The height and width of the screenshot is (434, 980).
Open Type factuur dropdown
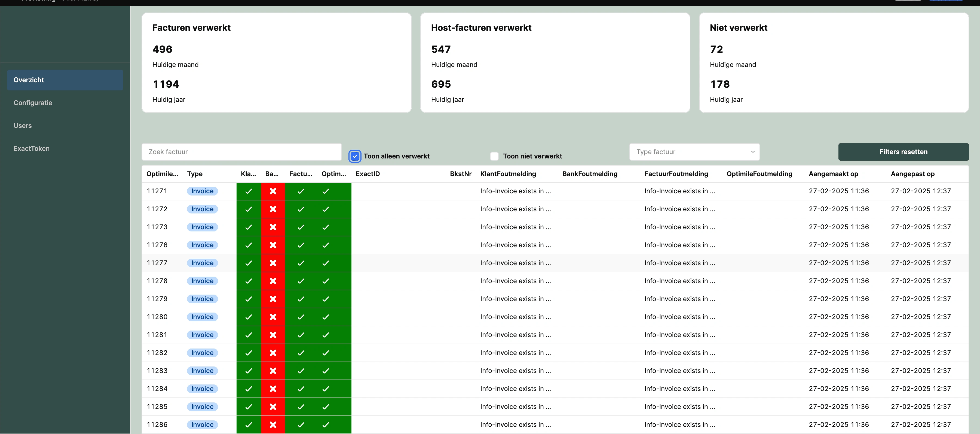(x=694, y=152)
